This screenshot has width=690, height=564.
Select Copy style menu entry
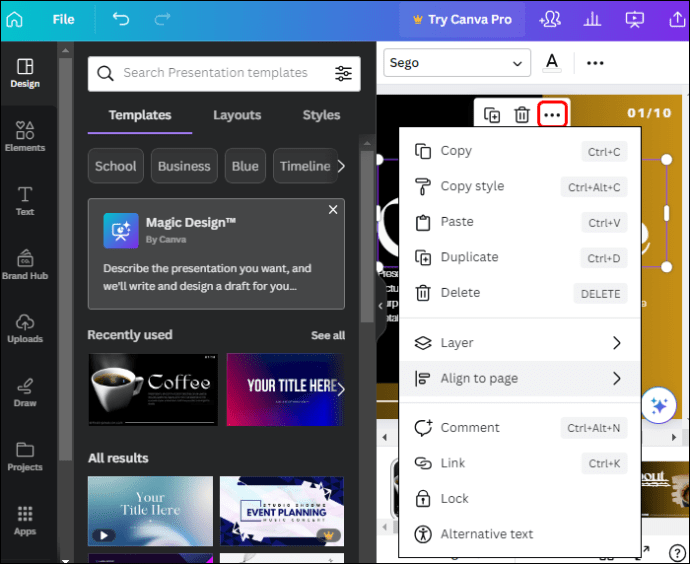coord(519,187)
